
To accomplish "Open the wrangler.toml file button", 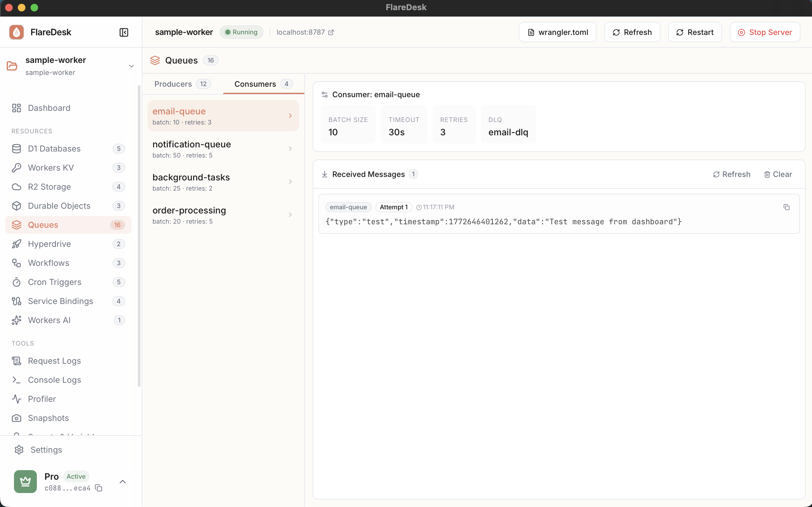I will coord(557,32).
